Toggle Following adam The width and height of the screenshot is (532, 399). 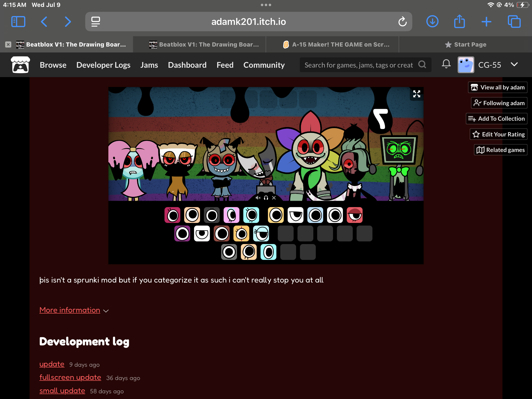(x=499, y=103)
